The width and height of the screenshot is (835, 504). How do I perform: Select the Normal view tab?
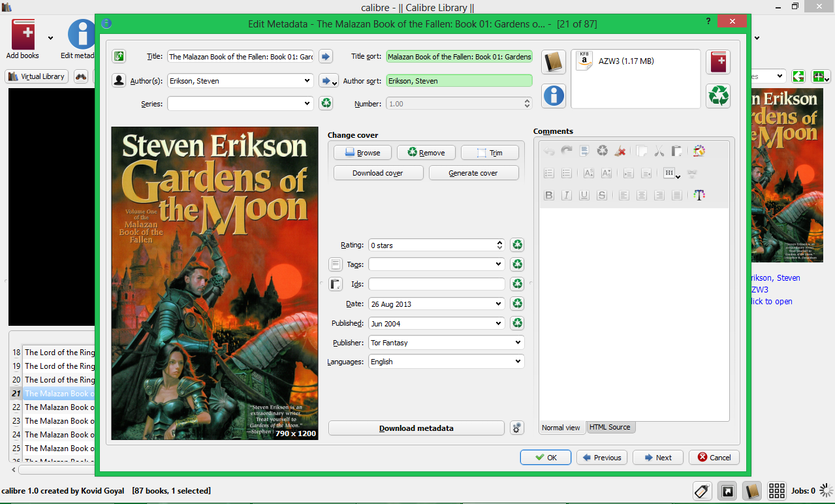pos(561,428)
